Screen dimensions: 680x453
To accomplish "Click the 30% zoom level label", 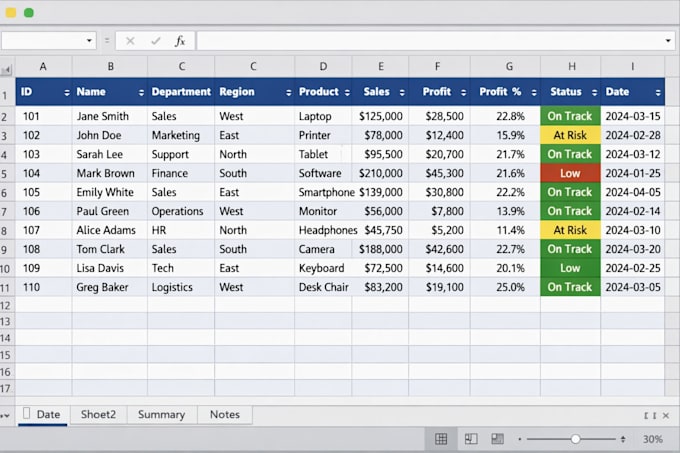I will (652, 439).
